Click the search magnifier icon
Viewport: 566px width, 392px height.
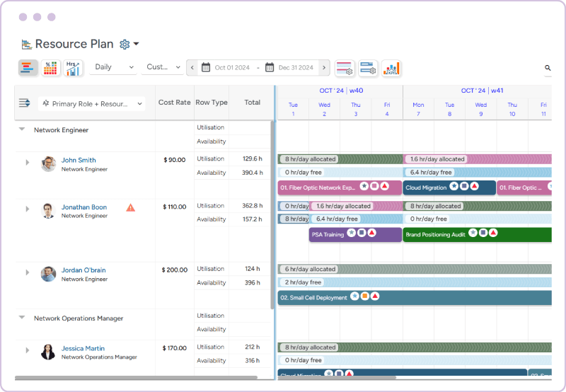pos(548,67)
